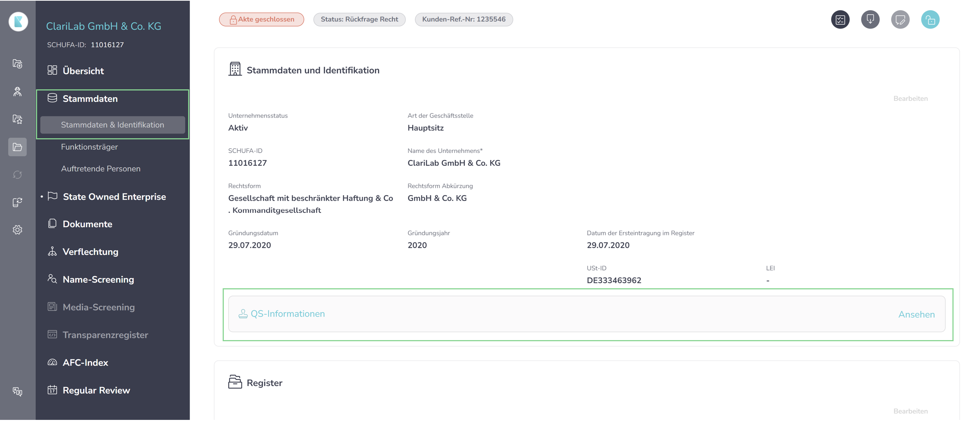This screenshot has width=980, height=421.
Task: Click Bearbeiten in the Stammdaten card
Action: click(x=911, y=99)
